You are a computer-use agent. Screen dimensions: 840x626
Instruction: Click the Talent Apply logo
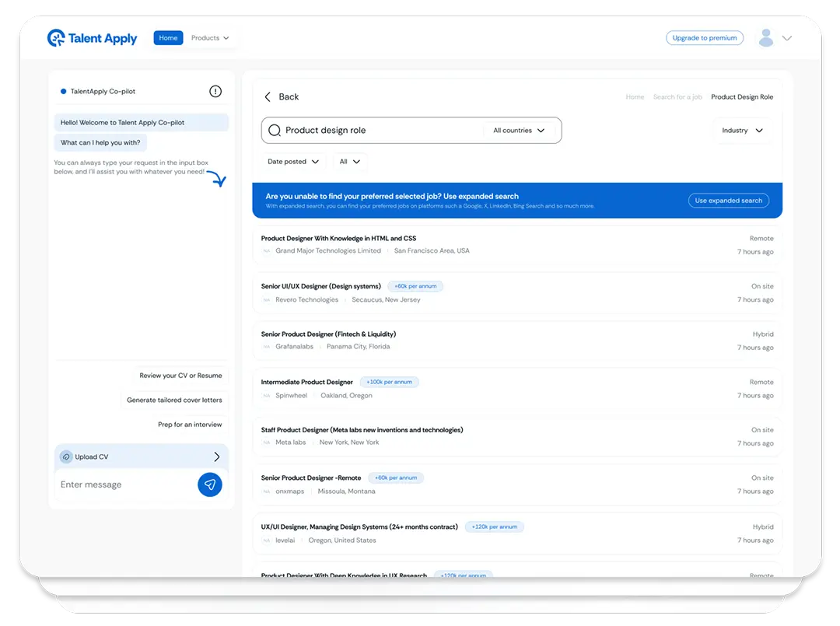tap(92, 37)
